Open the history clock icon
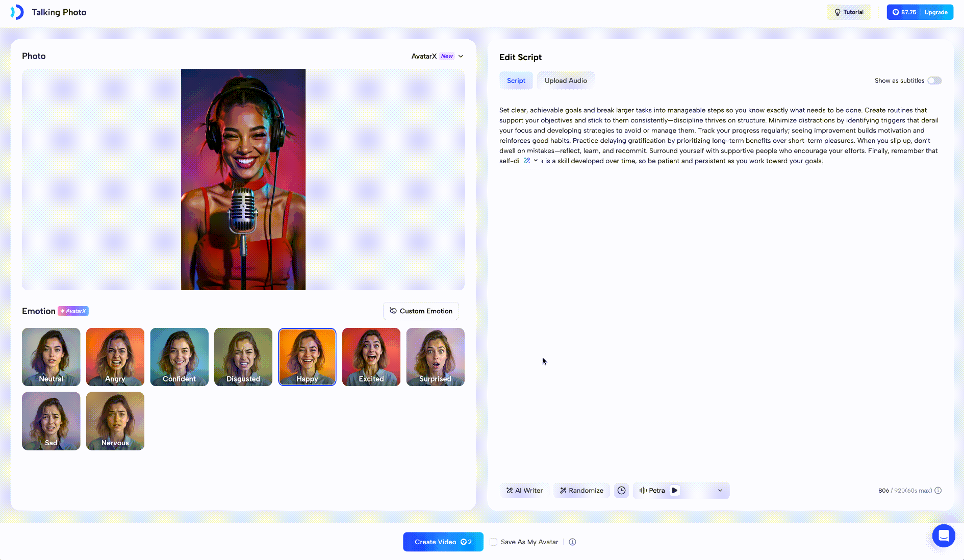This screenshot has height=560, width=964. (621, 490)
